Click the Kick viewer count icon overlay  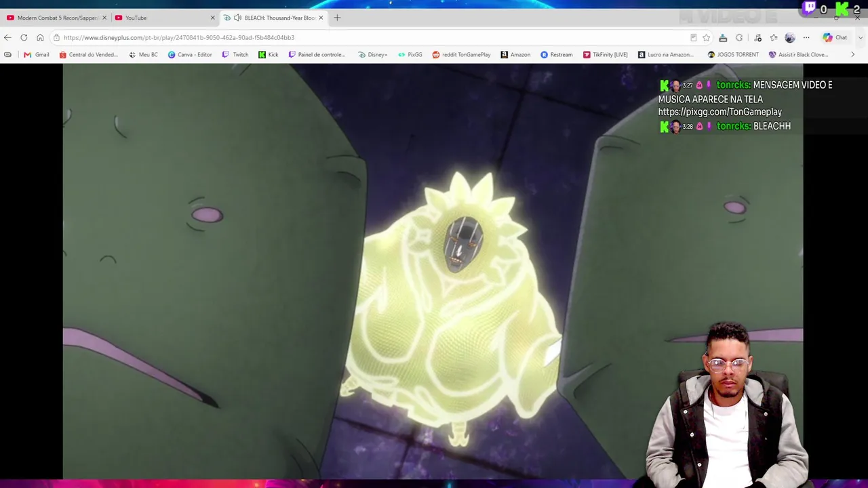point(842,9)
